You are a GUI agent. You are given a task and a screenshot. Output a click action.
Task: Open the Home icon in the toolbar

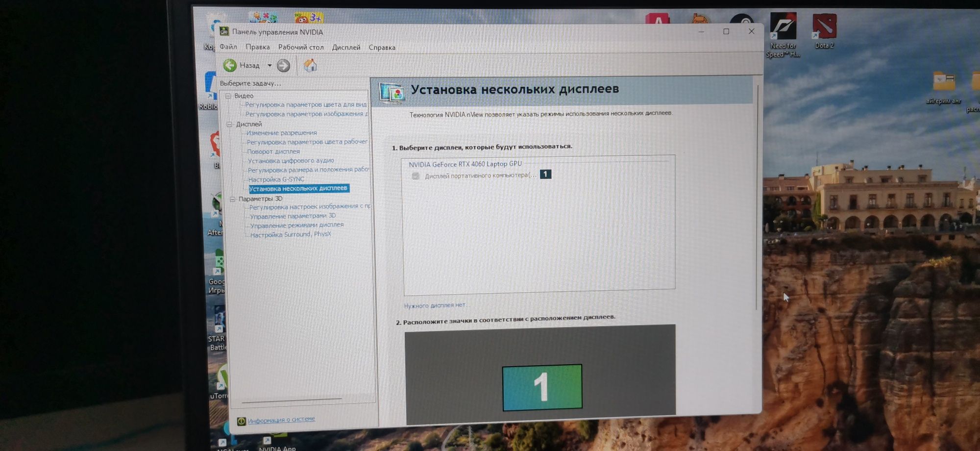310,65
